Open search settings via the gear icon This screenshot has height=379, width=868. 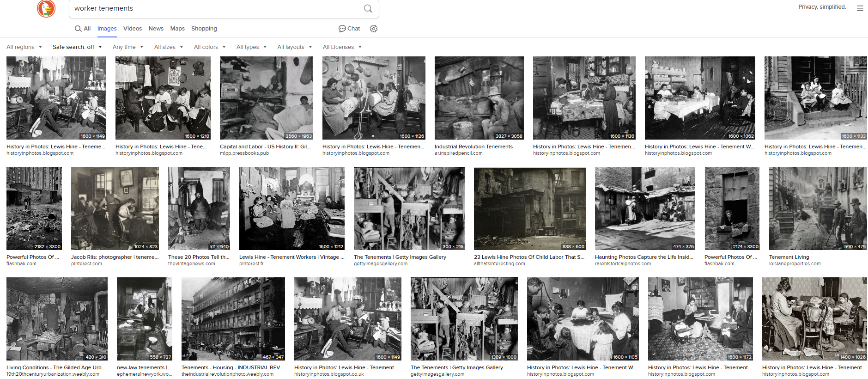(374, 29)
